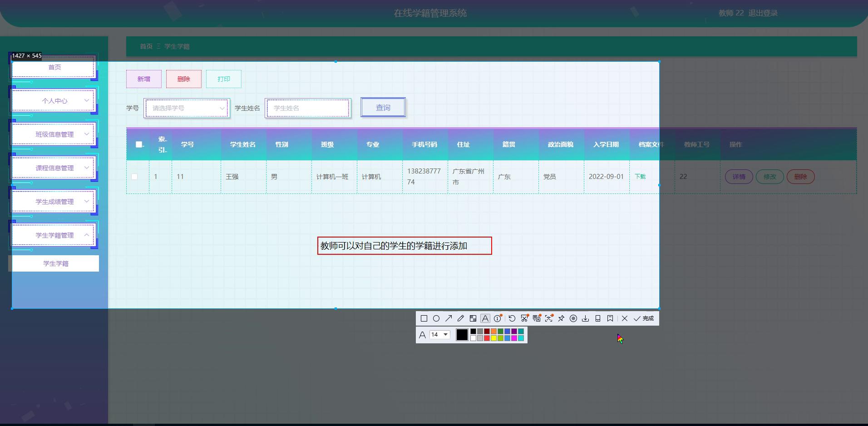
Task: Expand the 课程信息管理 sidebar menu
Action: 54,168
